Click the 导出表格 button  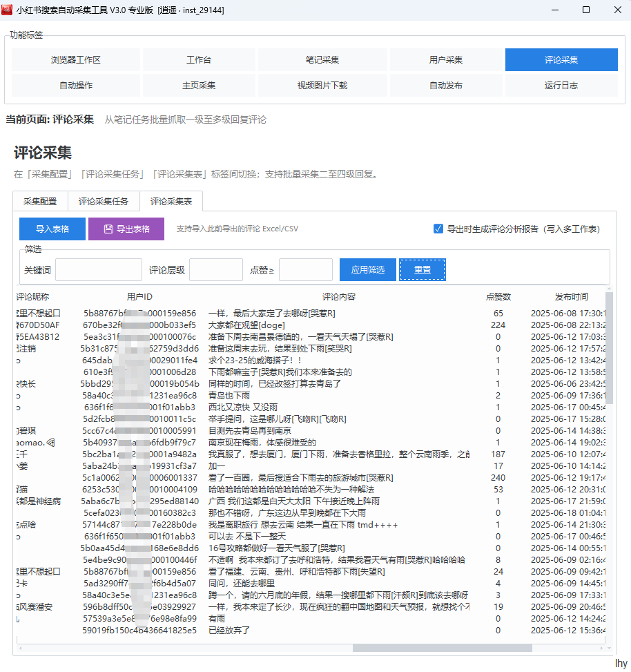coord(126,229)
